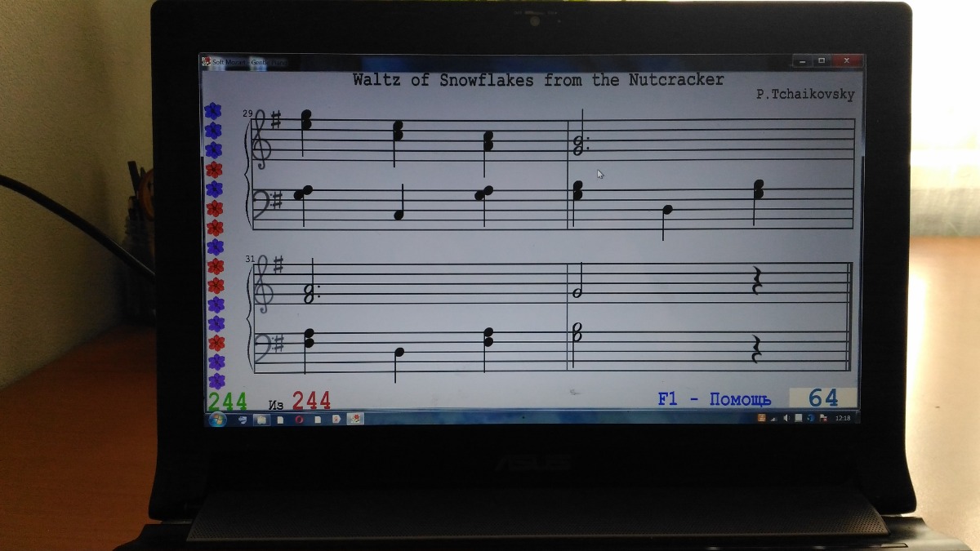
Task: Close the Soft Mozart window
Action: point(847,60)
